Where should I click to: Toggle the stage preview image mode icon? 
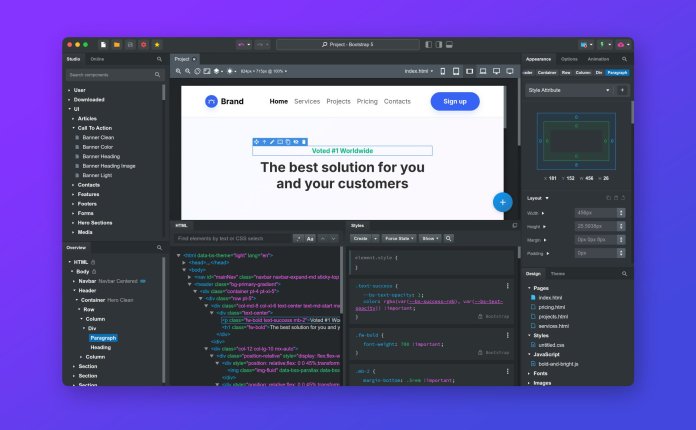207,71
